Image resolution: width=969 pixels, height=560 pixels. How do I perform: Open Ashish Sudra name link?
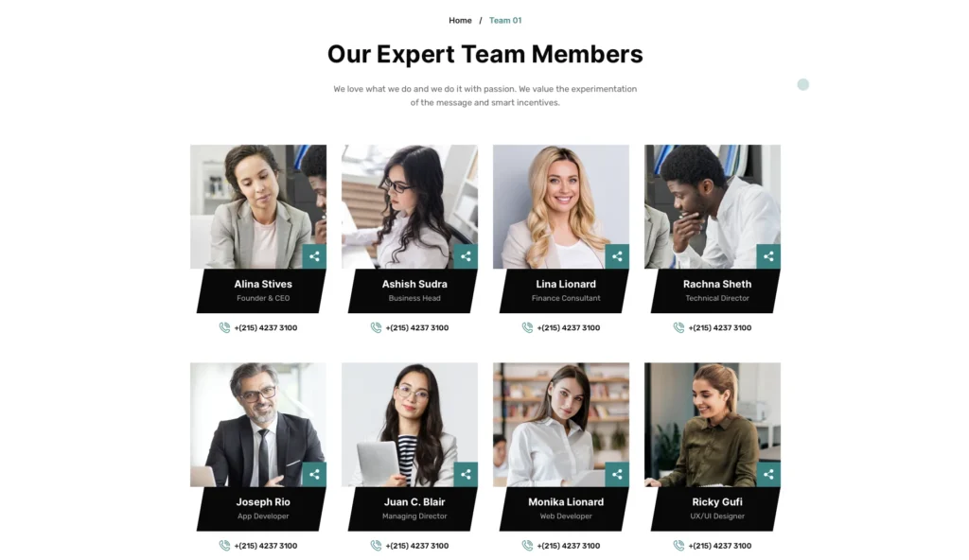[414, 284]
